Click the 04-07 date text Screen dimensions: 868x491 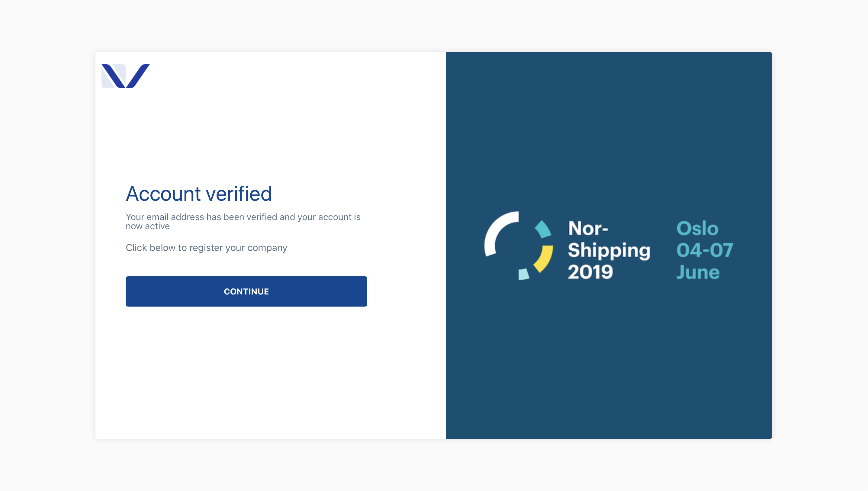coord(705,250)
